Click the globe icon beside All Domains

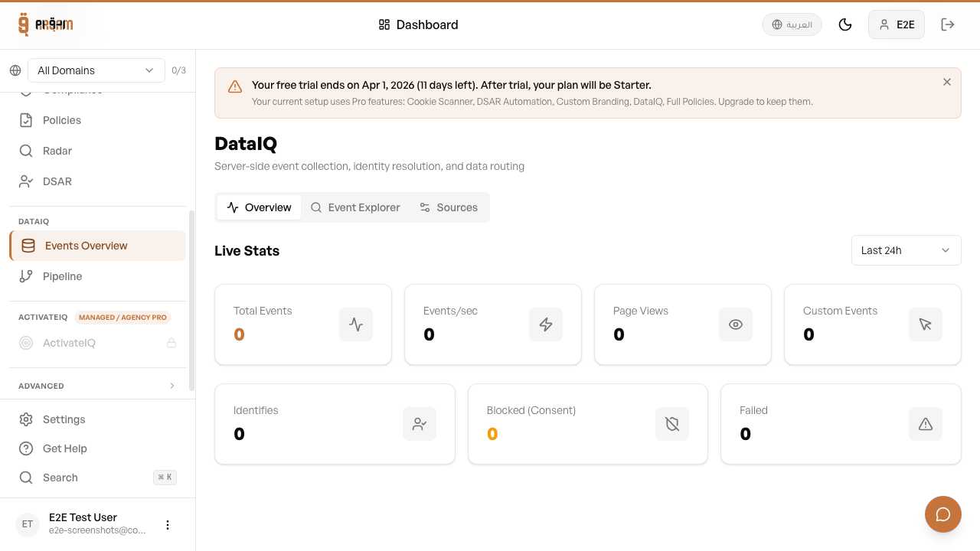point(15,70)
